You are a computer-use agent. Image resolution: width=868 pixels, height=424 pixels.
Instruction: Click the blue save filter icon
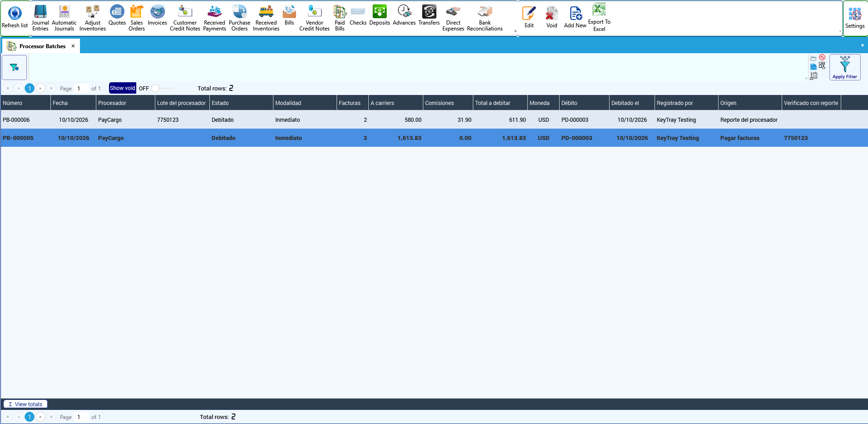[813, 67]
